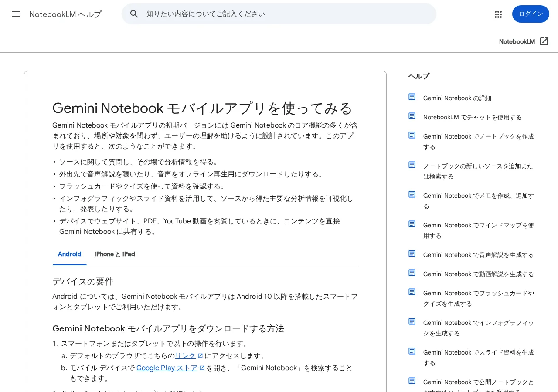Viewport: 558px width, 392px height.
Task: Click article icon beside 動画解説を生成する
Action: 412,273
